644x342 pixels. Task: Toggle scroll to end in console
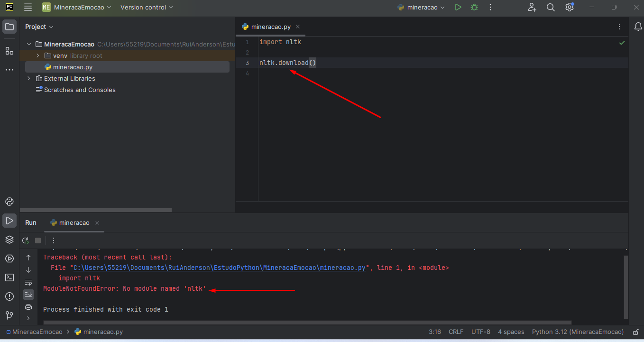click(x=28, y=295)
